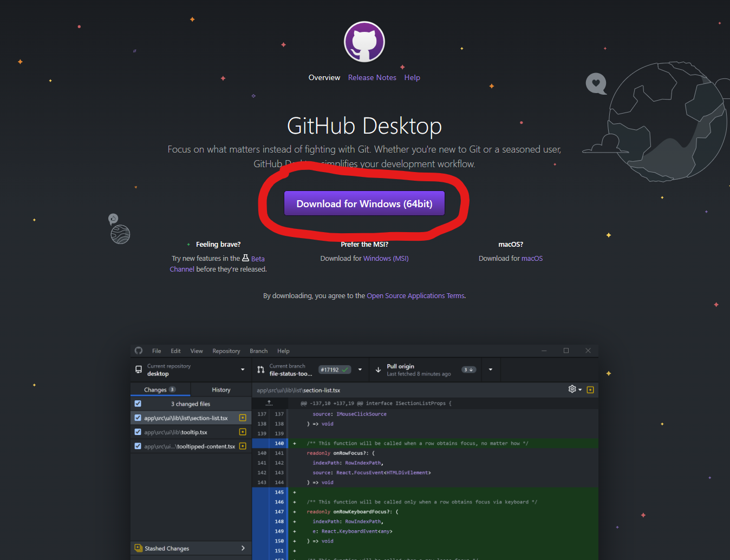Uncheck tooltipped-content.tsx file checkbox
Viewport: 730px width, 560px height.
point(138,446)
